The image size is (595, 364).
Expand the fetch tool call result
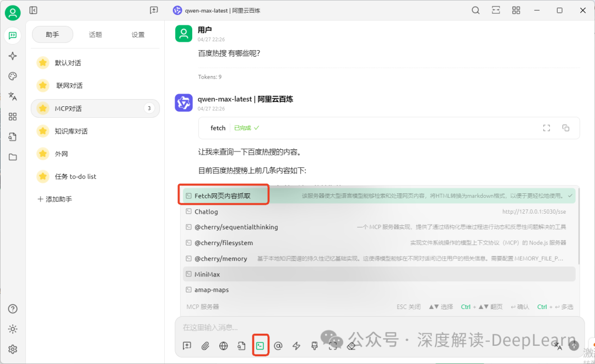click(389, 128)
